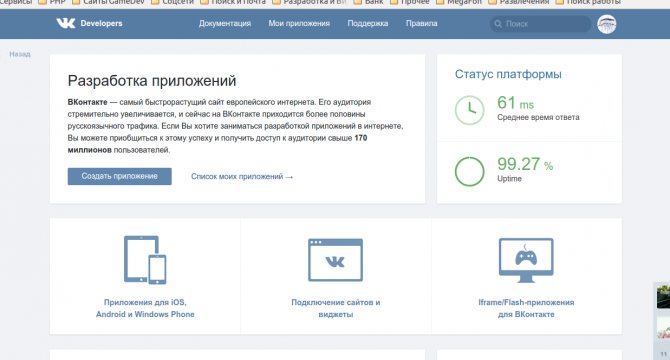Screen dimensions: 670x360
Task: Click the monitor with gamepad icon
Action: click(x=526, y=260)
